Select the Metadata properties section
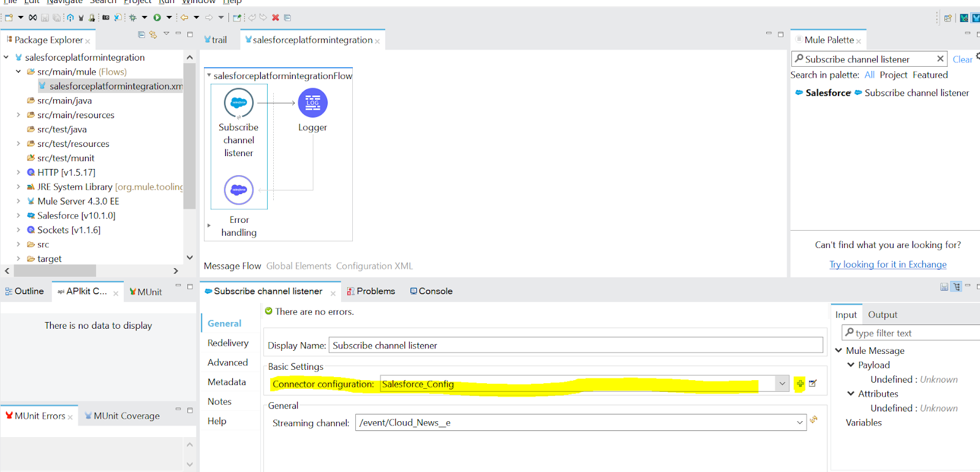The height and width of the screenshot is (472, 980). [x=227, y=382]
